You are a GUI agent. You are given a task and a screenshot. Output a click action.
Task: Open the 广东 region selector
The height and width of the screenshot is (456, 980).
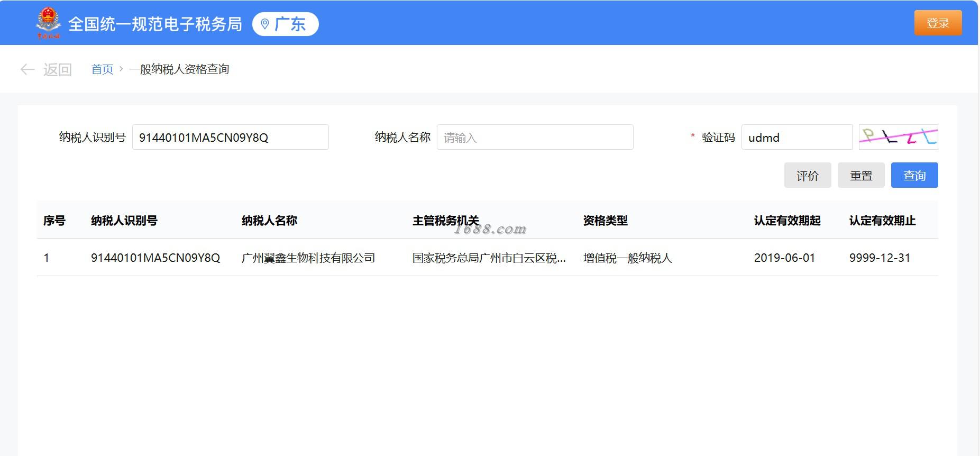pyautogui.click(x=286, y=24)
